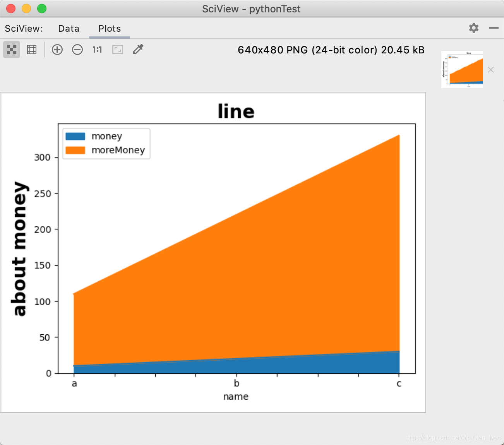504x445 pixels.
Task: Click the y-axis value 250
Action: coord(42,193)
